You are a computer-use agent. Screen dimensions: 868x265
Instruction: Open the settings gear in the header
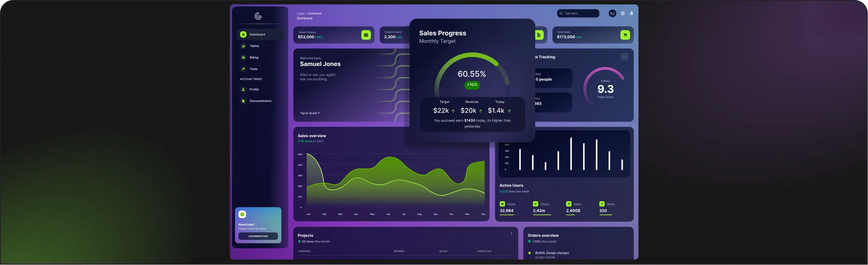coord(623,13)
